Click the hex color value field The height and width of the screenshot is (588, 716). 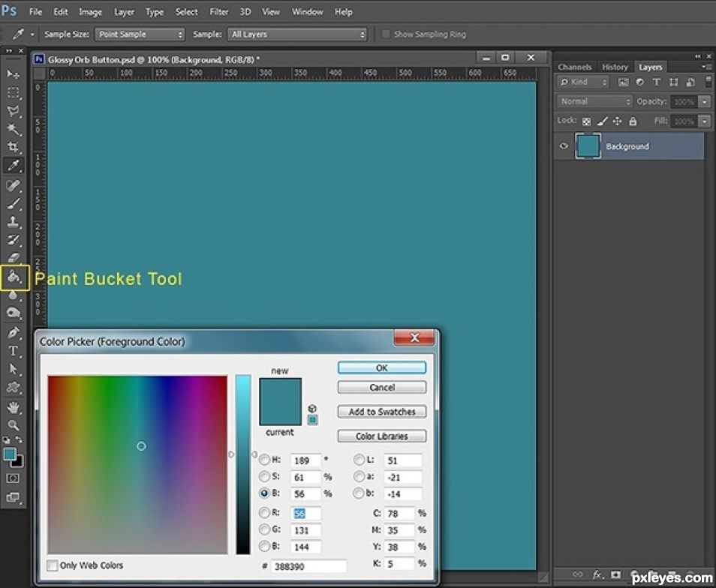308,566
